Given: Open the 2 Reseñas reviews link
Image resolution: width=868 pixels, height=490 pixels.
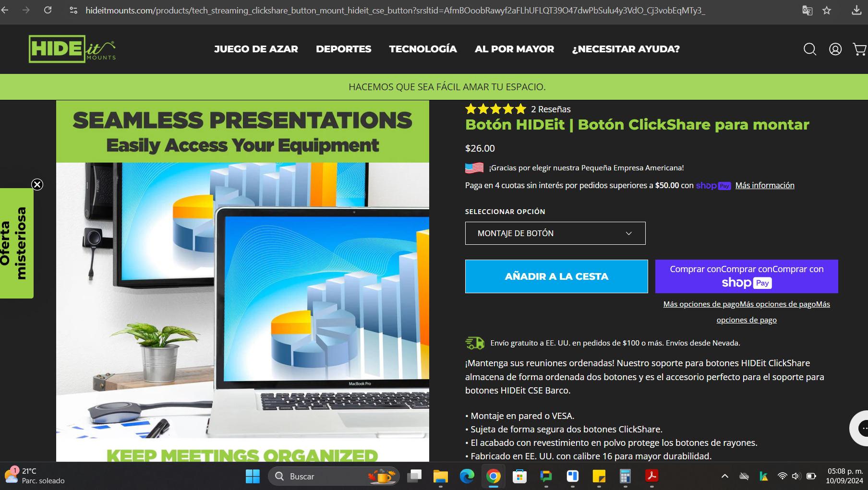Looking at the screenshot, I should [x=551, y=109].
